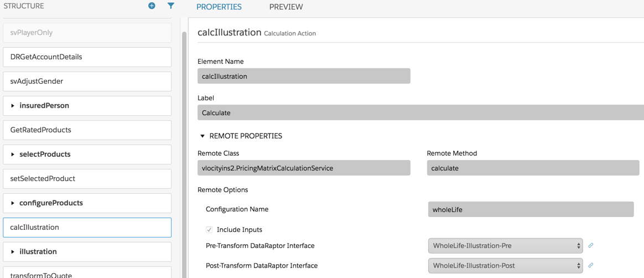Expand the insuredPerson step
644x278 pixels.
pos(13,106)
